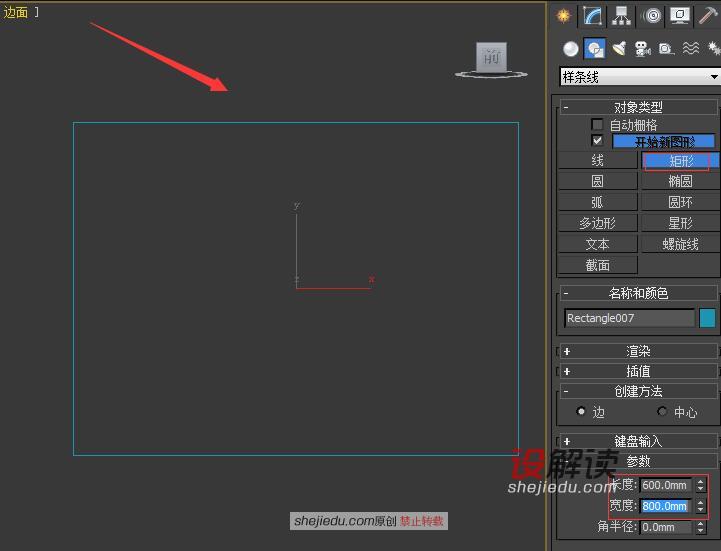Open the object color swatch
Viewport: 721px width, 551px height.
click(x=707, y=318)
